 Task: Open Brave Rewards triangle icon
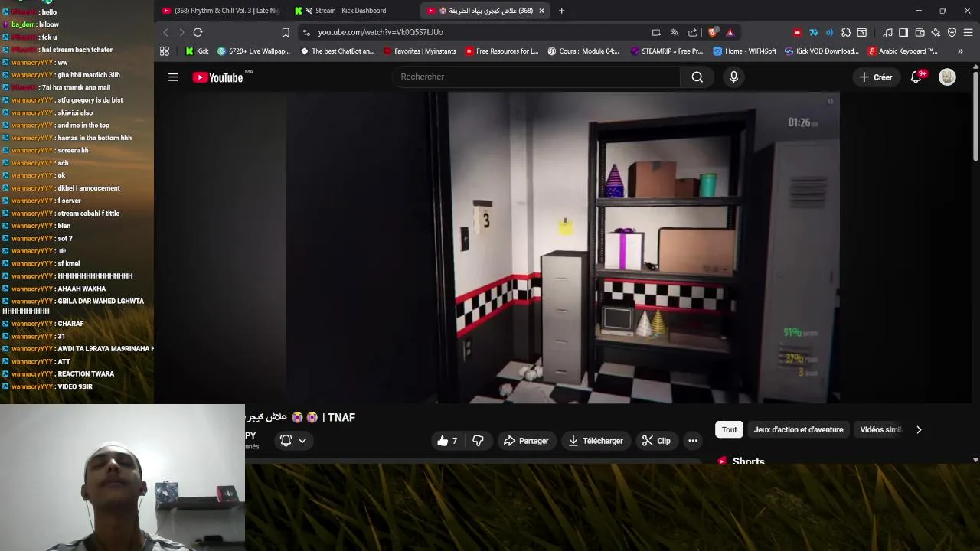click(x=730, y=32)
